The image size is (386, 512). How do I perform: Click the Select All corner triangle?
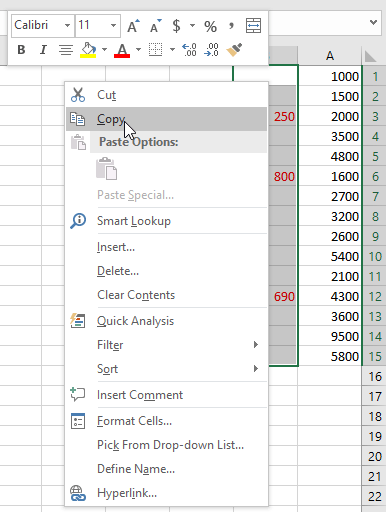pyautogui.click(x=371, y=56)
